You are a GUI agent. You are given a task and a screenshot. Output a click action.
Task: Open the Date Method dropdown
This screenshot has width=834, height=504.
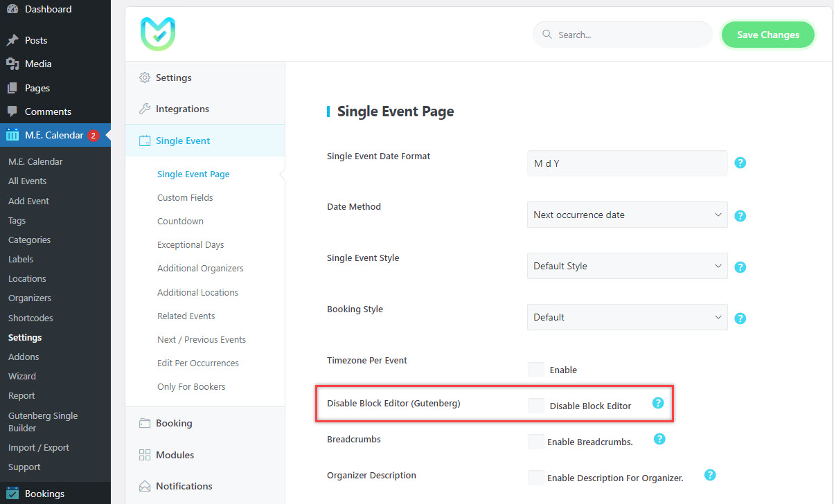click(628, 215)
